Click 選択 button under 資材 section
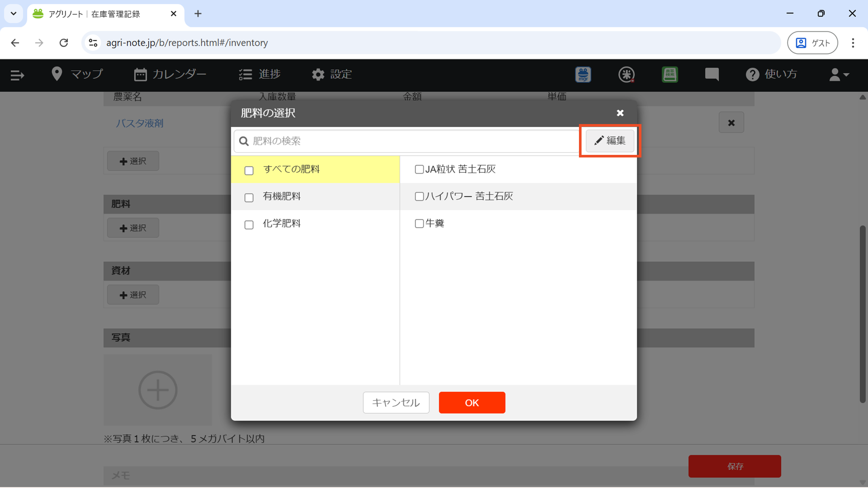 [x=133, y=295]
